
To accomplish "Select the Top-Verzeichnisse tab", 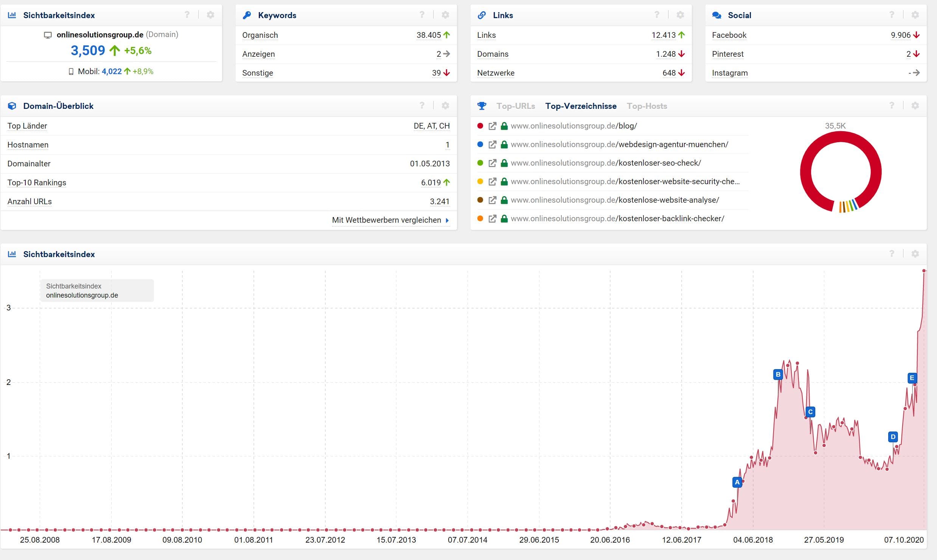I will (x=581, y=106).
